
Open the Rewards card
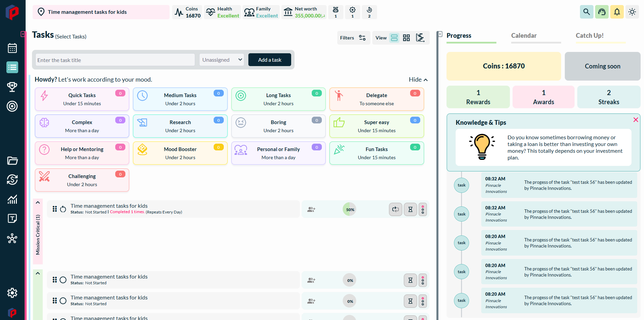(x=478, y=97)
